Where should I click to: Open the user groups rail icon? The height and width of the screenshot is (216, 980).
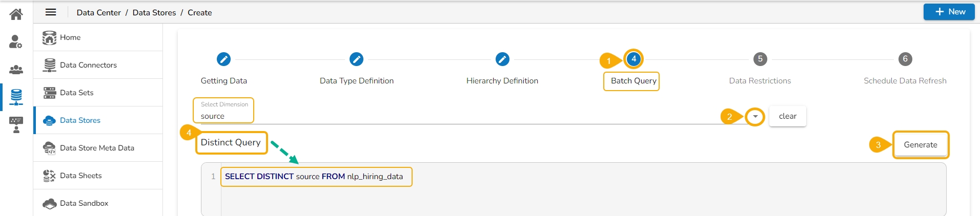16,70
